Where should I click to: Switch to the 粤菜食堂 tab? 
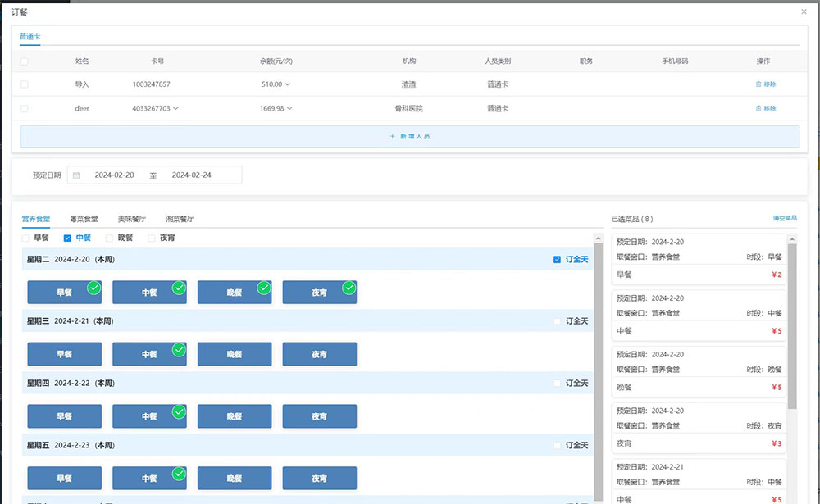[x=84, y=219]
